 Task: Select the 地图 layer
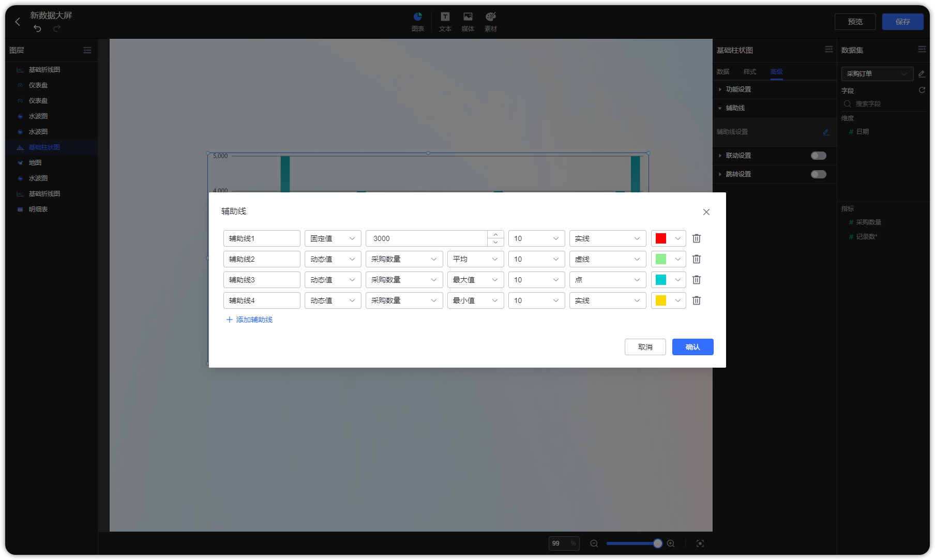coord(52,163)
